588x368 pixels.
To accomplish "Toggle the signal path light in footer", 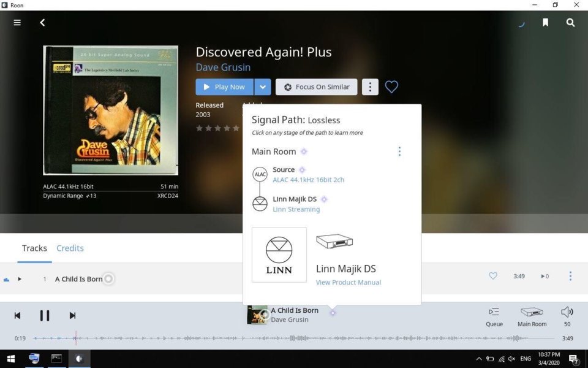I will coord(333,313).
